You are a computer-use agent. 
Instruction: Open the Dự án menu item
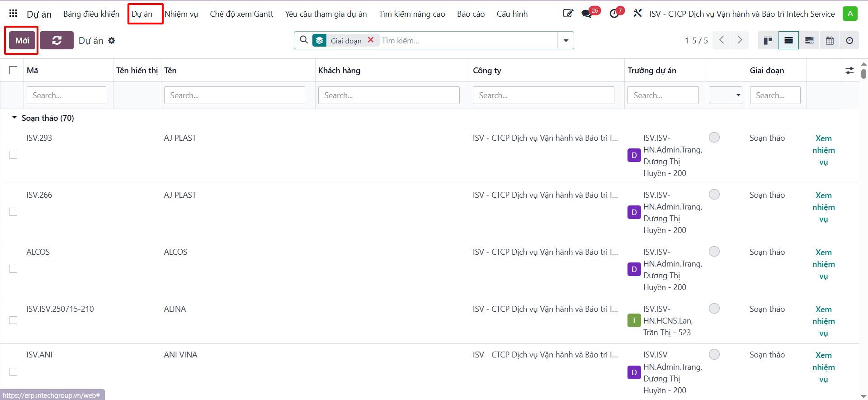tap(142, 14)
